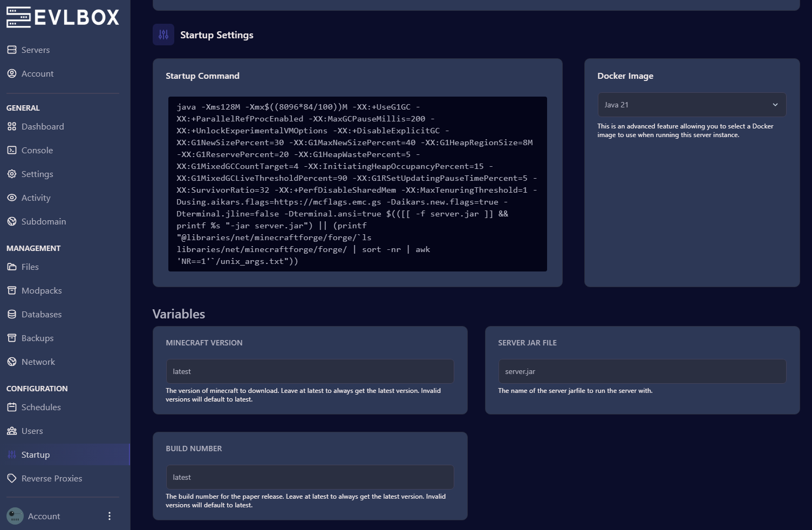The width and height of the screenshot is (812, 530).
Task: Navigate to the Schedules page
Action: point(41,407)
